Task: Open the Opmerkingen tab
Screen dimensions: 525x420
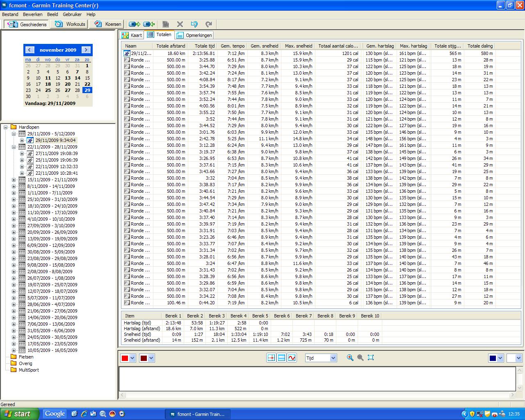Action: point(194,35)
